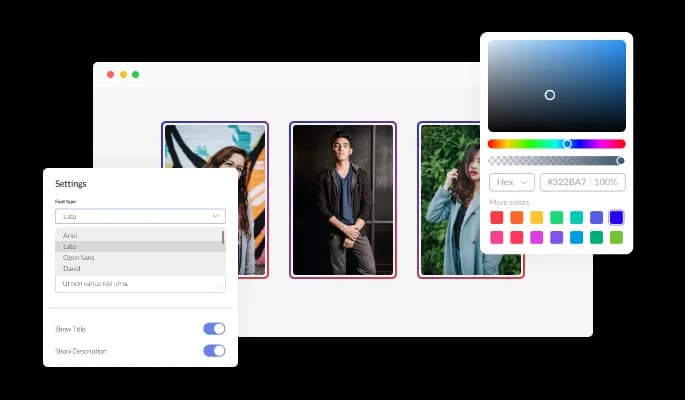The image size is (685, 400).
Task: Choose the lime green swatch in bottom row
Action: point(616,237)
